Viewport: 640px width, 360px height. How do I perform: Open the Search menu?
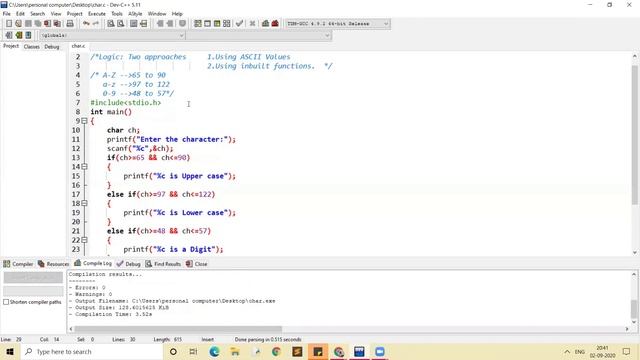click(38, 14)
